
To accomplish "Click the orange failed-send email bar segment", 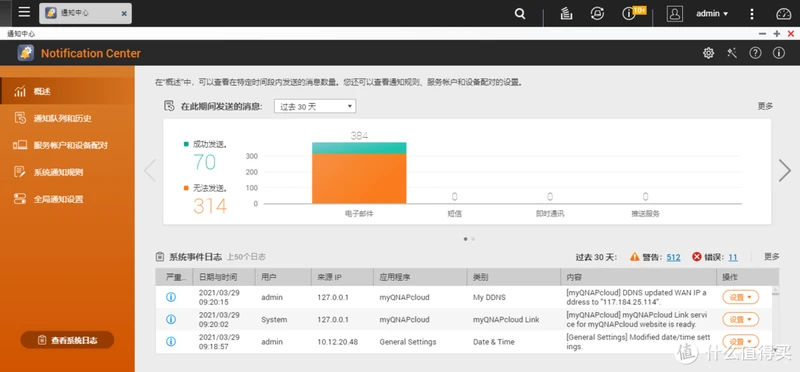I will (x=359, y=179).
